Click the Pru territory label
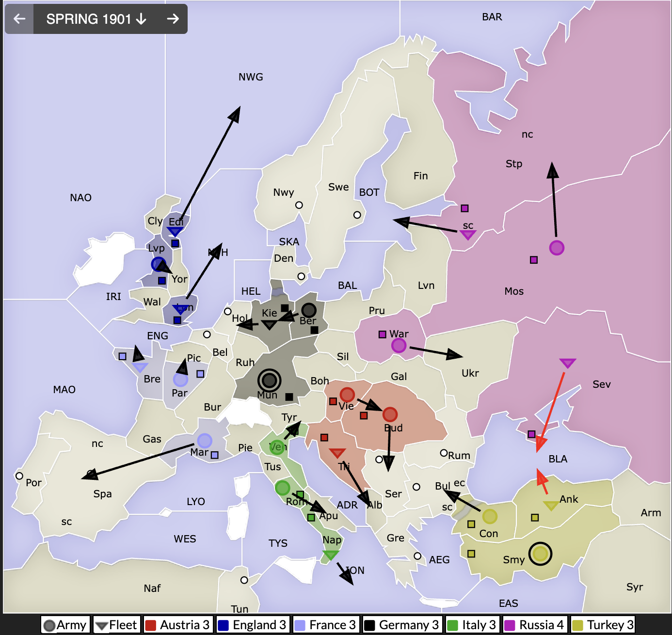 [376, 311]
